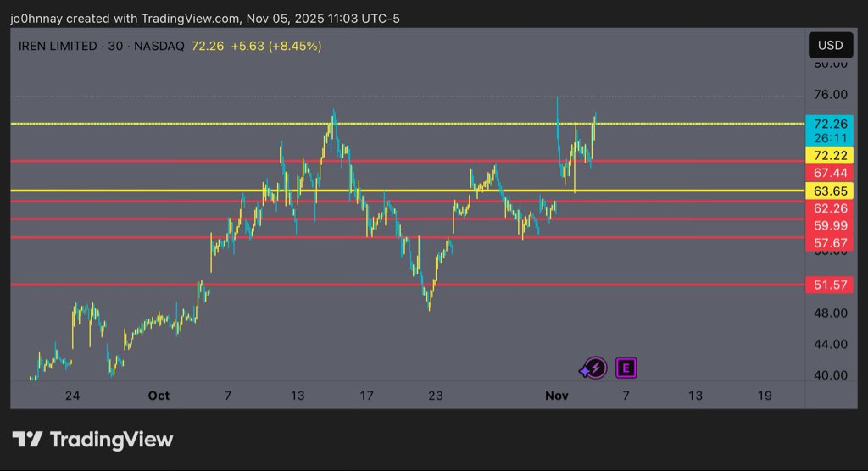The height and width of the screenshot is (471, 868).
Task: Select the cyan 72.26 current price label
Action: point(830,124)
